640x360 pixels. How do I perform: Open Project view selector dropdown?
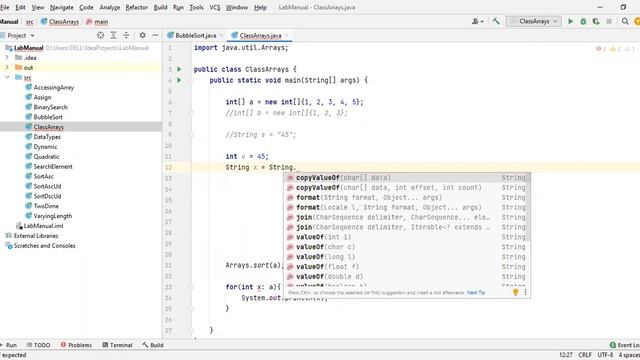coord(20,36)
